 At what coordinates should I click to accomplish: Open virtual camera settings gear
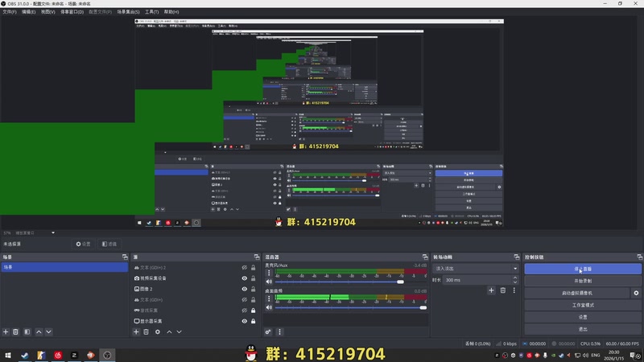click(636, 293)
